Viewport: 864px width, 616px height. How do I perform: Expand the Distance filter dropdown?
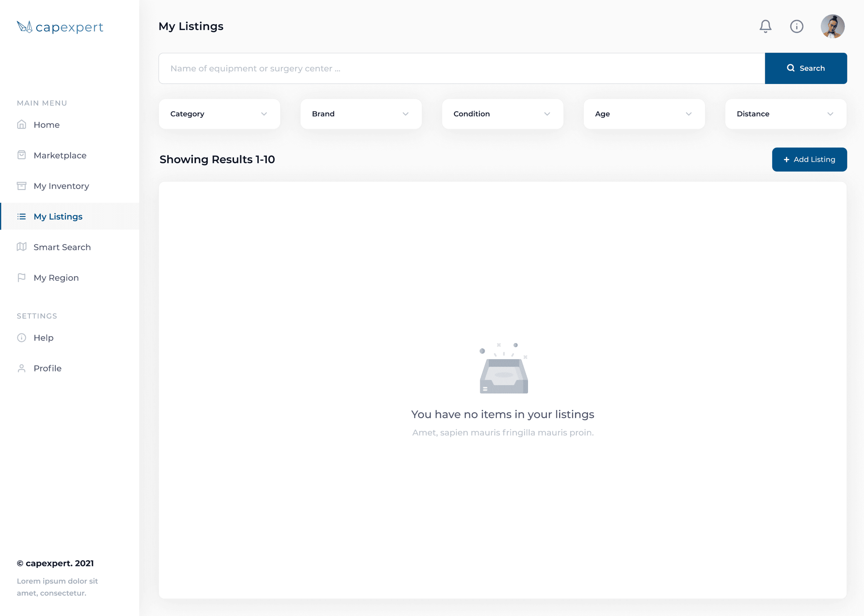(x=786, y=114)
